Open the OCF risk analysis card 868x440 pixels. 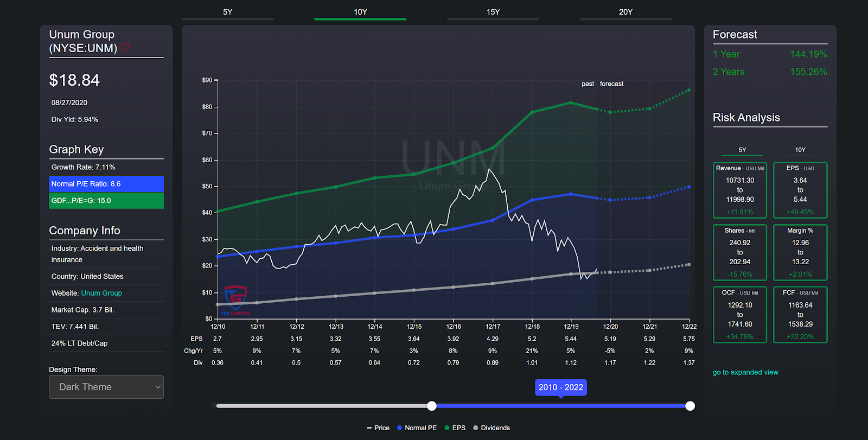740,315
